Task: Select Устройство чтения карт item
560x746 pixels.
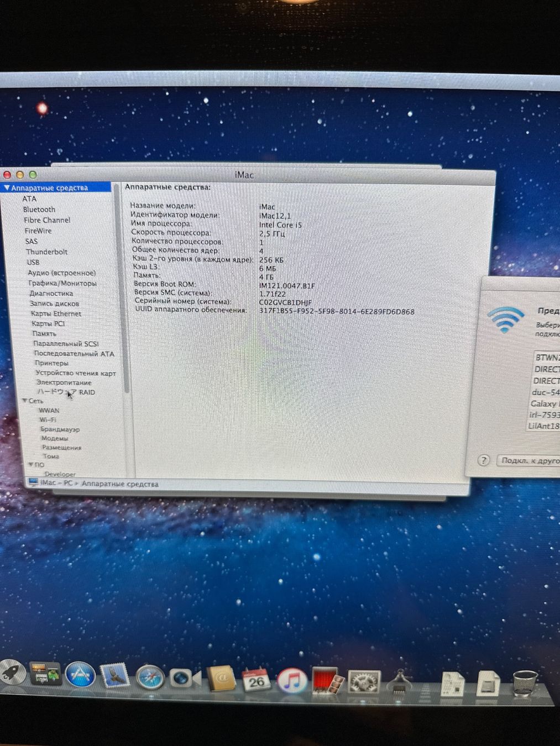Action: (x=76, y=373)
